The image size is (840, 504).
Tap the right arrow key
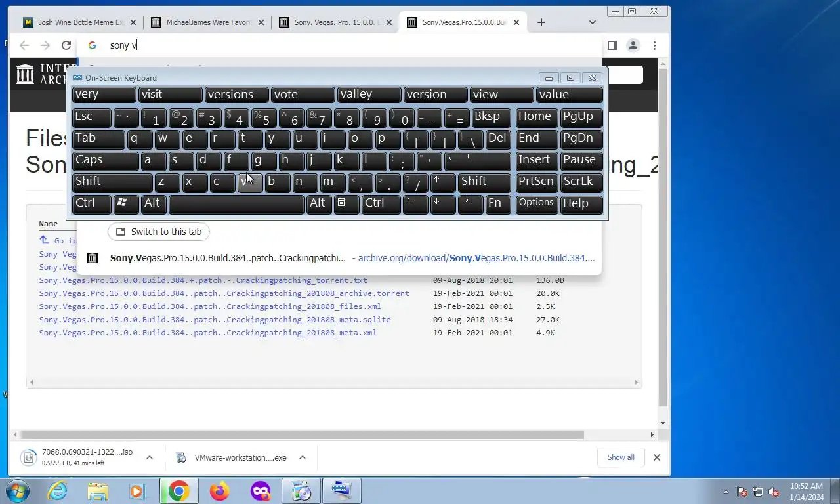pyautogui.click(x=471, y=204)
